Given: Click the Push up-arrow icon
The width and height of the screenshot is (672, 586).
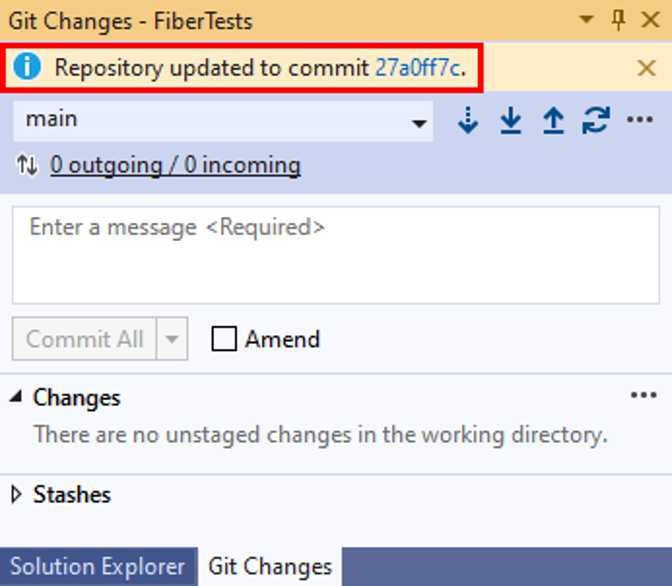Looking at the screenshot, I should [553, 120].
